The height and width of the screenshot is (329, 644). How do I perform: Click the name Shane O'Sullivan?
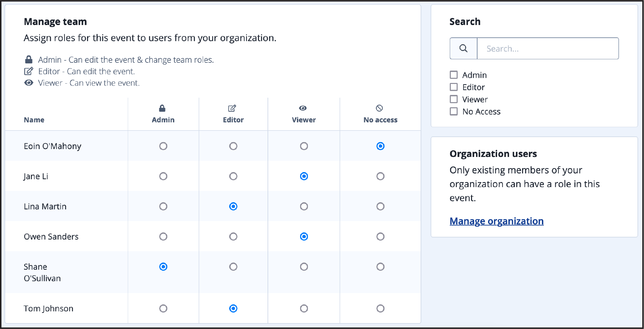tap(42, 272)
